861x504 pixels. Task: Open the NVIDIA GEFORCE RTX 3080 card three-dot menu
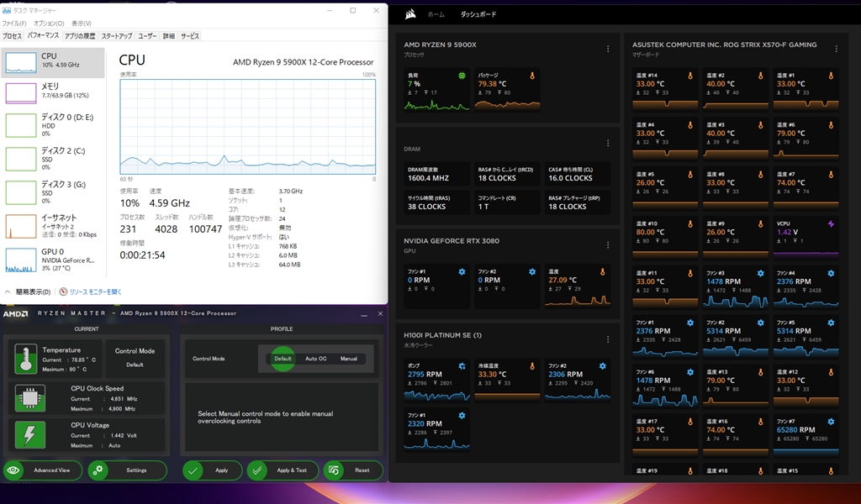pos(608,245)
